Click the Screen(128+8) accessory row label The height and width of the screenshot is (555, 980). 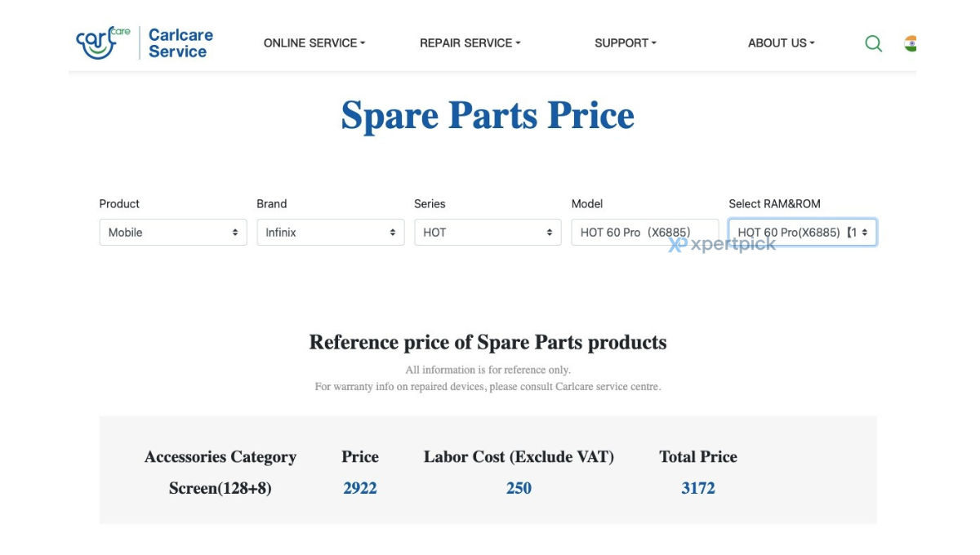[x=220, y=488]
